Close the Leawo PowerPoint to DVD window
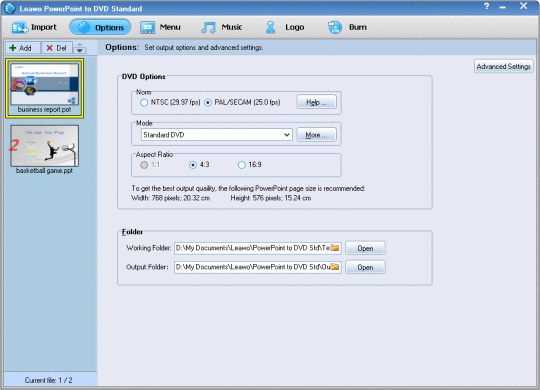This screenshot has height=390, width=540. coord(523,6)
